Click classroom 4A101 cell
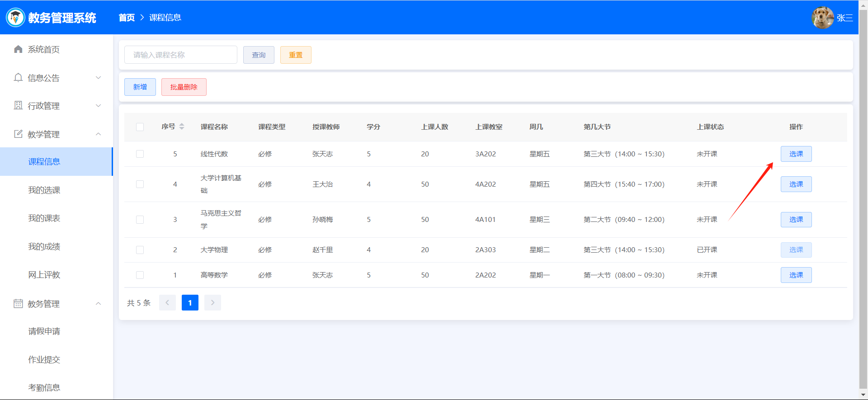 486,220
